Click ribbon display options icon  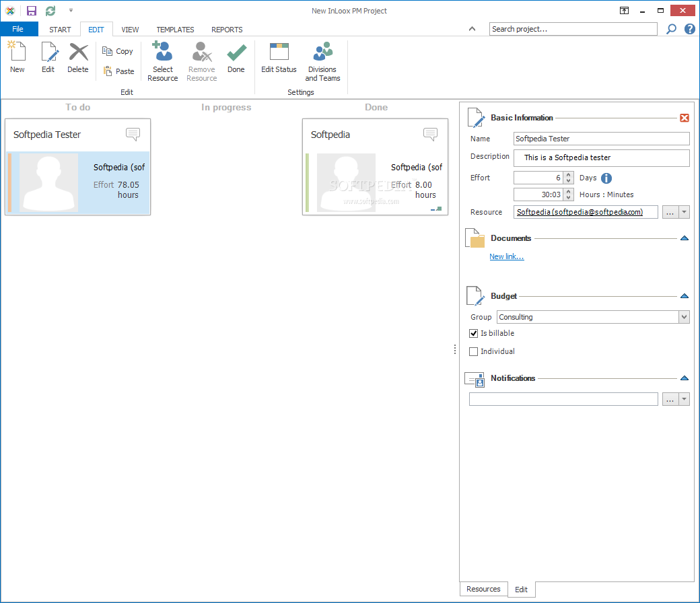click(x=624, y=11)
